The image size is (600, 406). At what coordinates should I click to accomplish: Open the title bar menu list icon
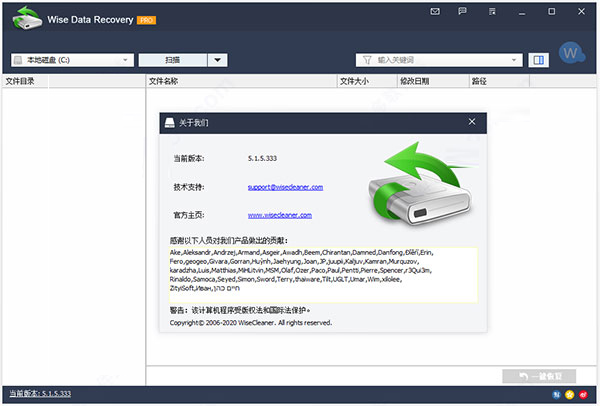click(492, 12)
